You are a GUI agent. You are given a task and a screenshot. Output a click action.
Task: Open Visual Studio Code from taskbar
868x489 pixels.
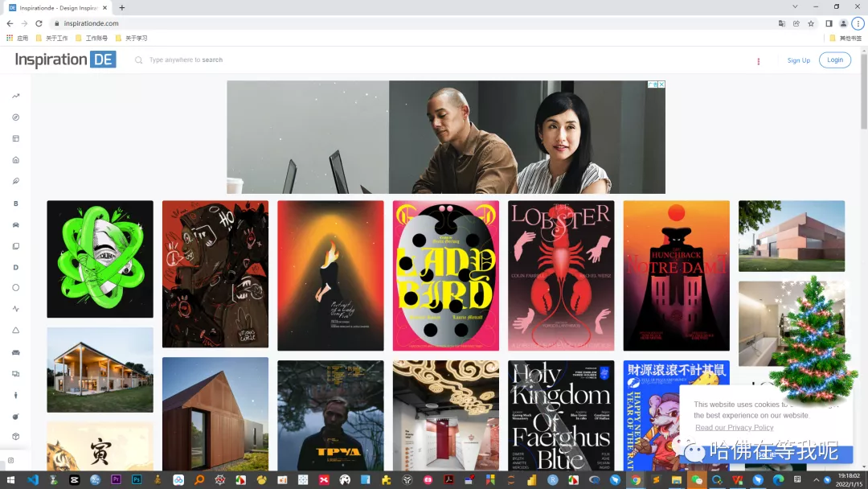(x=33, y=479)
